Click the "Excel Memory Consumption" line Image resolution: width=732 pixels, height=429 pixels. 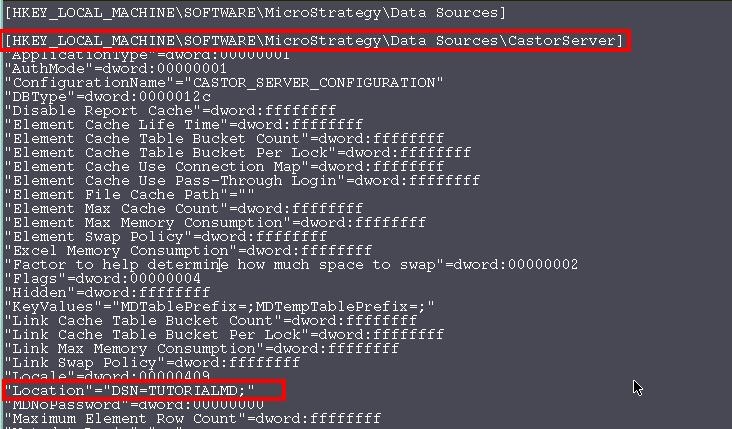pyautogui.click(x=189, y=250)
